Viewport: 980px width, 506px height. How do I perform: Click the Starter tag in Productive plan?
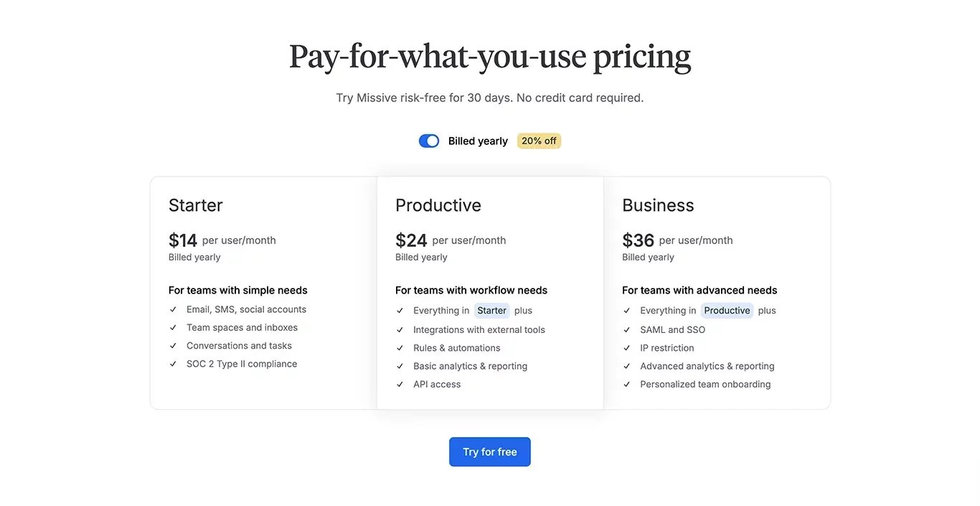[491, 311]
